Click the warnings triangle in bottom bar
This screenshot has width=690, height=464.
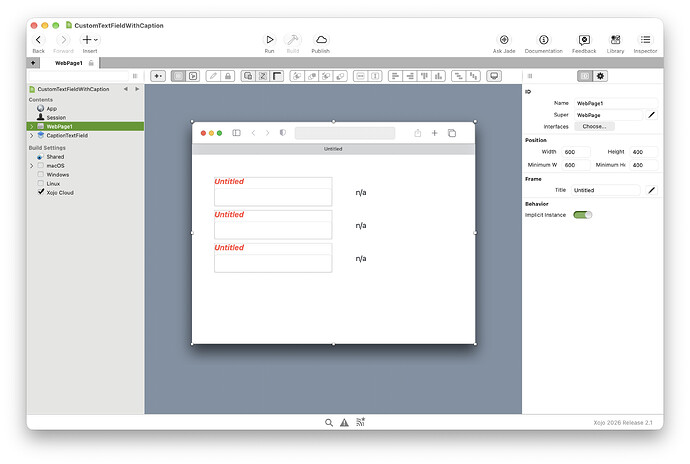[x=344, y=423]
